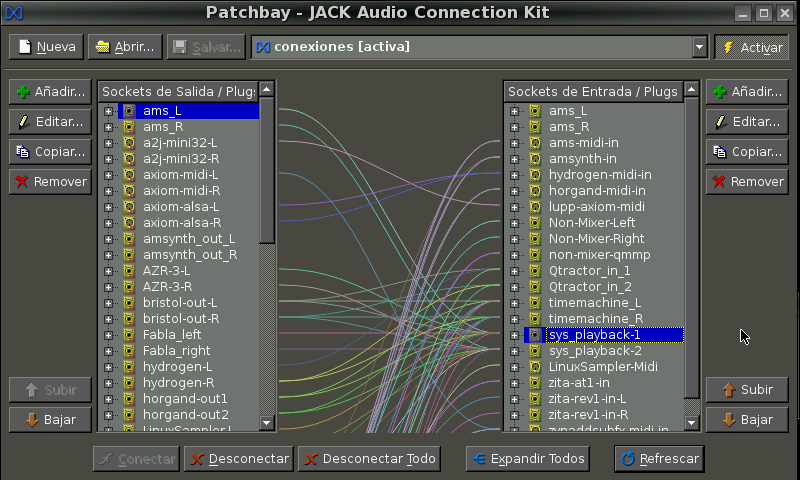Select the sys_playback-2 input socket

click(x=595, y=351)
